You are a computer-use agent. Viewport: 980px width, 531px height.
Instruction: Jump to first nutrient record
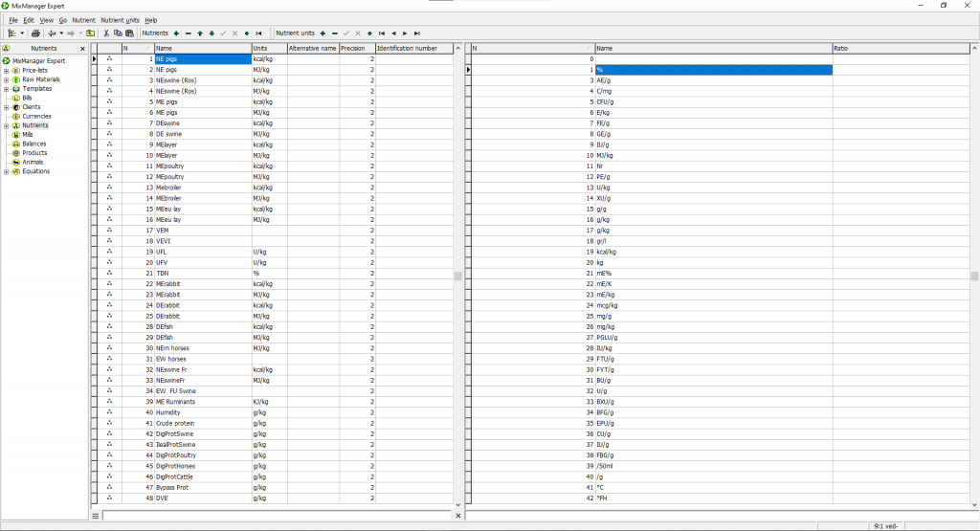pos(258,33)
